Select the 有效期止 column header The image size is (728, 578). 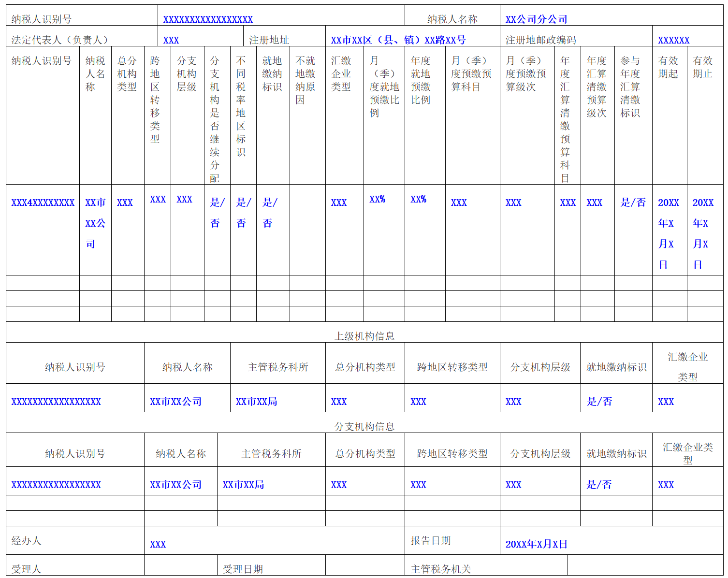(x=703, y=67)
